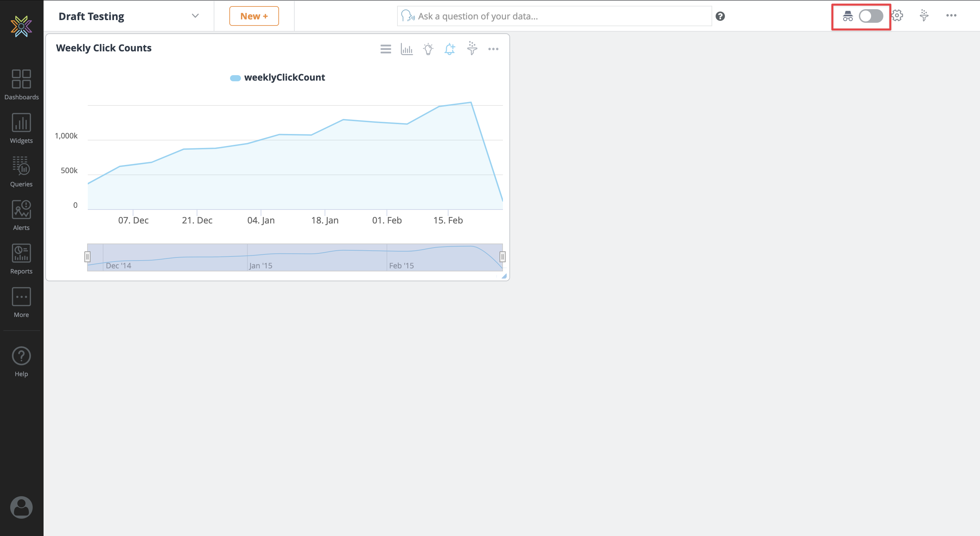This screenshot has width=980, height=536.
Task: Open the widget's filter funnel icon
Action: [x=472, y=48]
